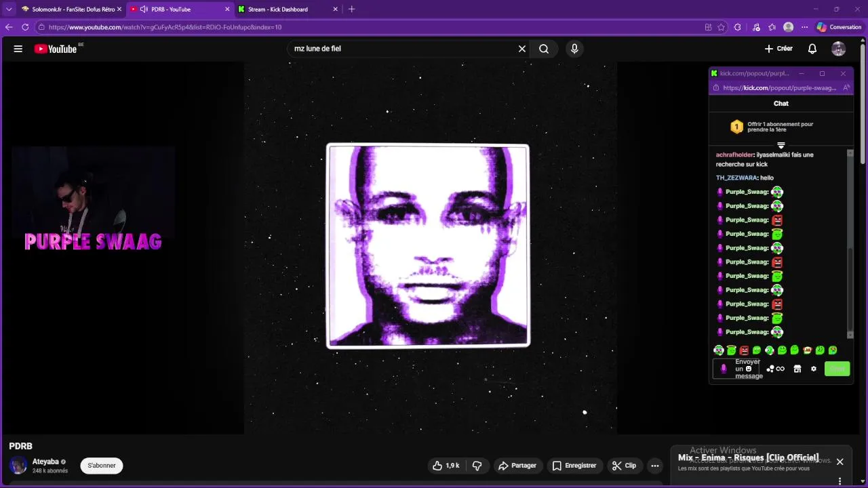The height and width of the screenshot is (488, 868).
Task: Click the PDRB video title
Action: pos(20,446)
